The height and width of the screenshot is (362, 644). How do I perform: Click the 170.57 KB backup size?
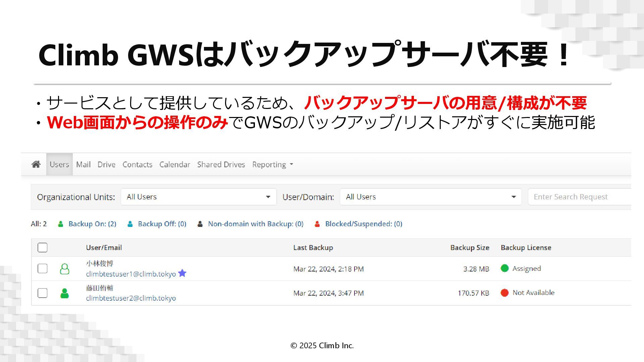pyautogui.click(x=473, y=293)
